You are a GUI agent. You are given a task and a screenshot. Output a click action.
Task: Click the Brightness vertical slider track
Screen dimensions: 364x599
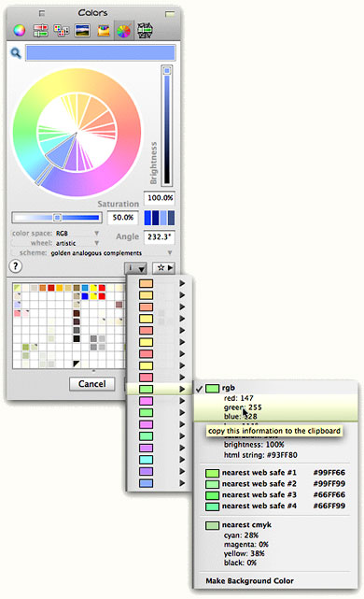[167, 126]
